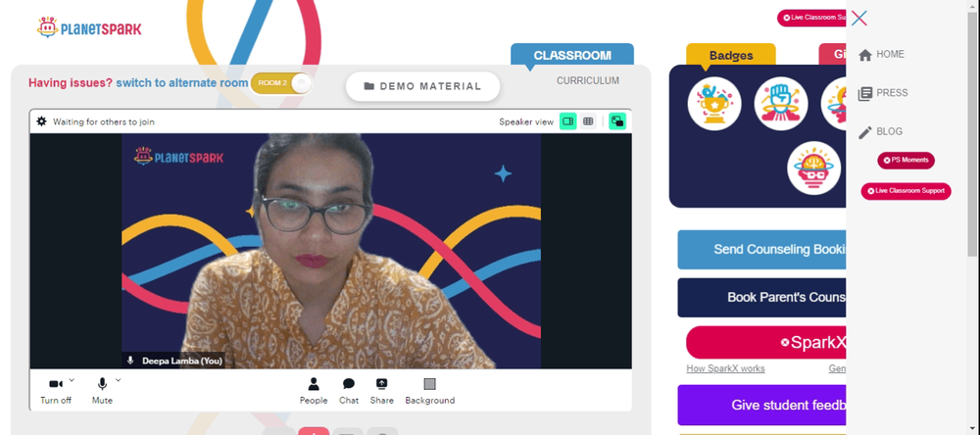Select the trophy badge

[714, 104]
